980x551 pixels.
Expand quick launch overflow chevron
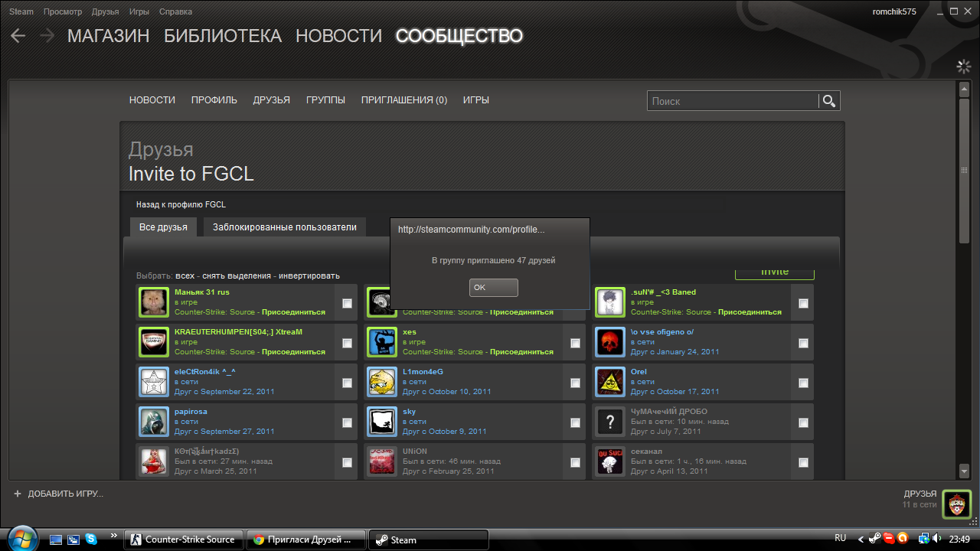(114, 536)
